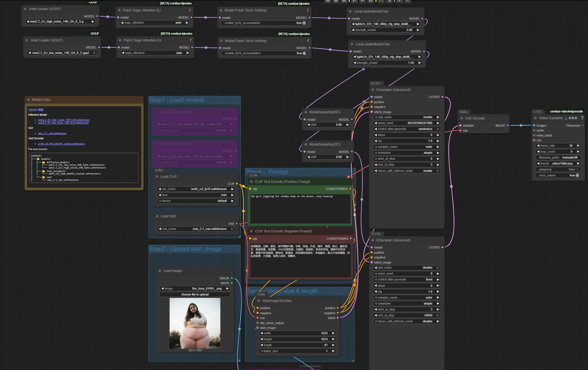
Task: Click the choose file to upload button
Action: point(195,295)
